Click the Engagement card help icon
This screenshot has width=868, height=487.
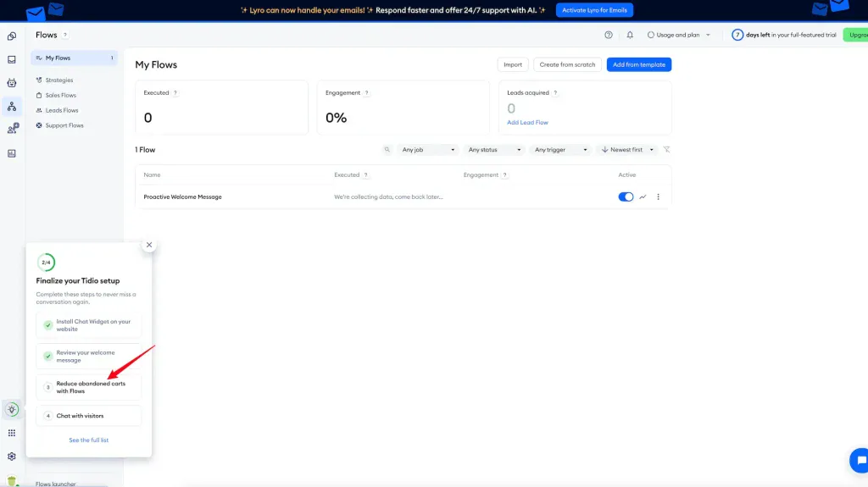[366, 93]
